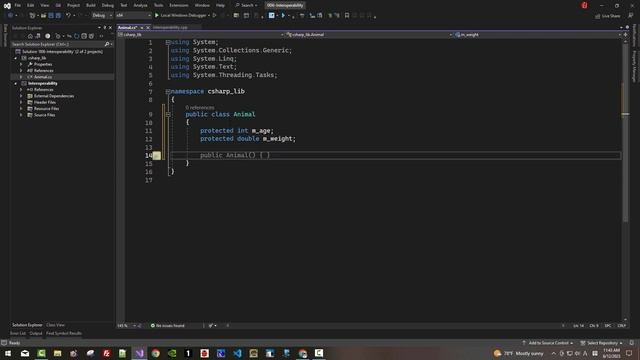Image resolution: width=640 pixels, height=360 pixels.
Task: Click the Visual Studio logo icon
Action: [7, 5]
